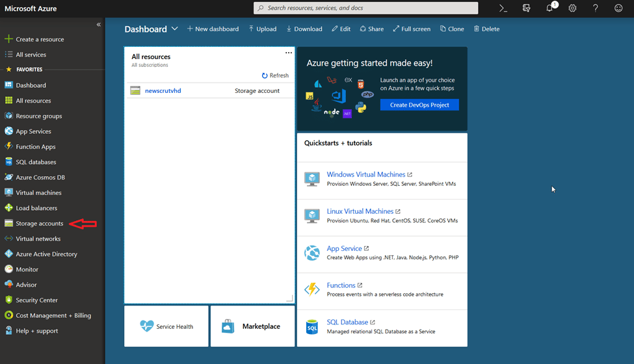Viewport: 634px width, 364px height.
Task: Click Microsoft Azure home title
Action: click(31, 8)
